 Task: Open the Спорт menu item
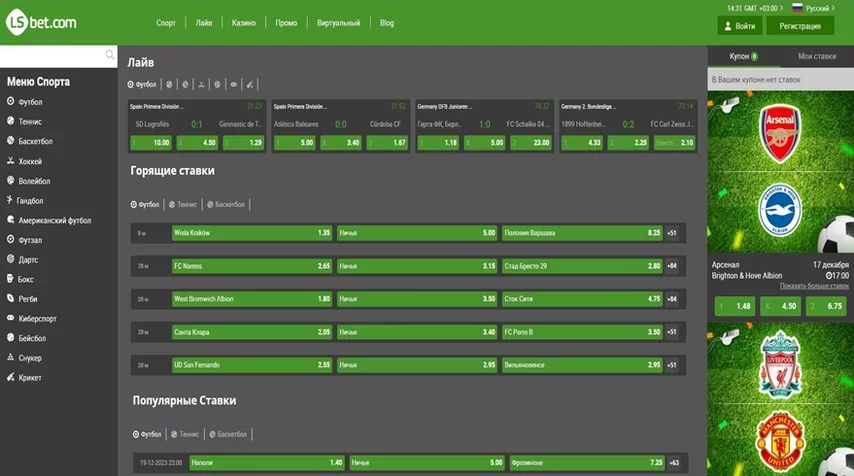166,23
